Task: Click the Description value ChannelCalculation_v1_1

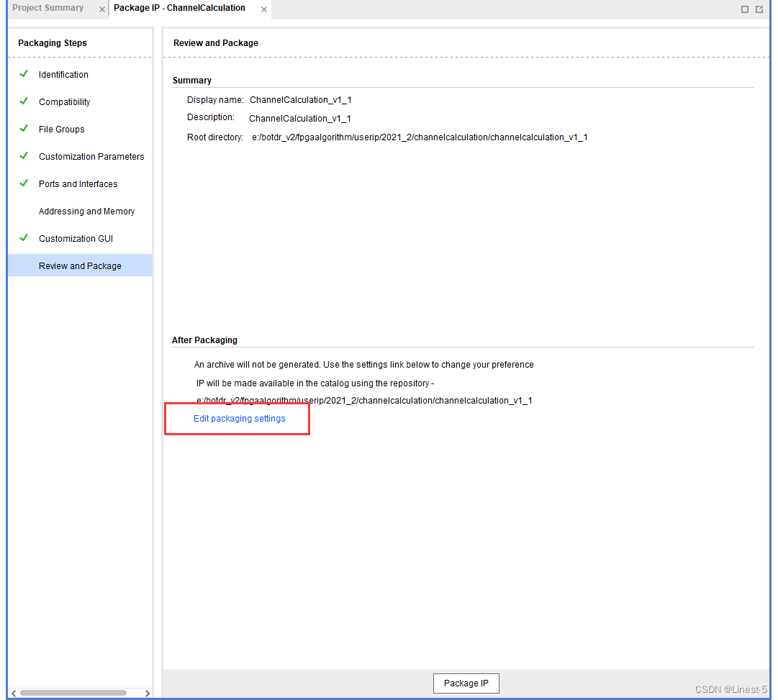Action: click(x=299, y=119)
